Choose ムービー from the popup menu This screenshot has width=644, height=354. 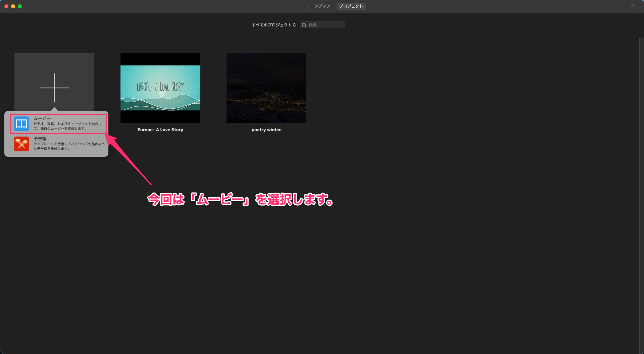67,123
